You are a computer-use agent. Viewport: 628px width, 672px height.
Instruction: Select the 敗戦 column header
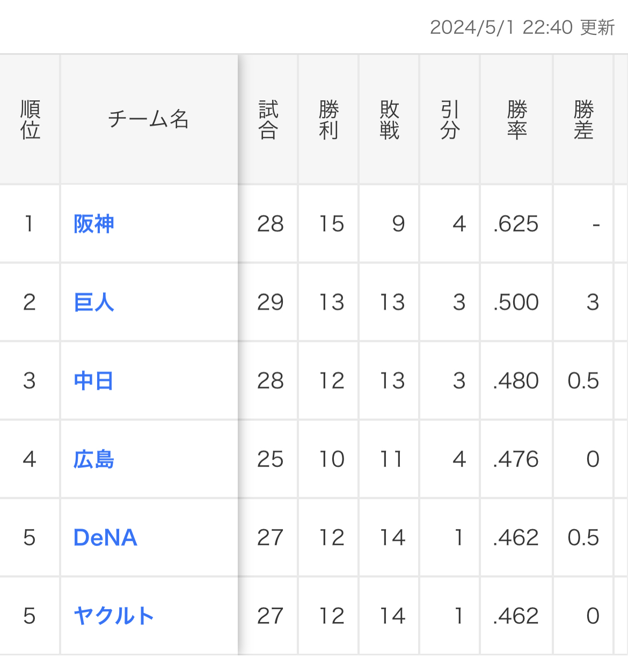pyautogui.click(x=389, y=119)
